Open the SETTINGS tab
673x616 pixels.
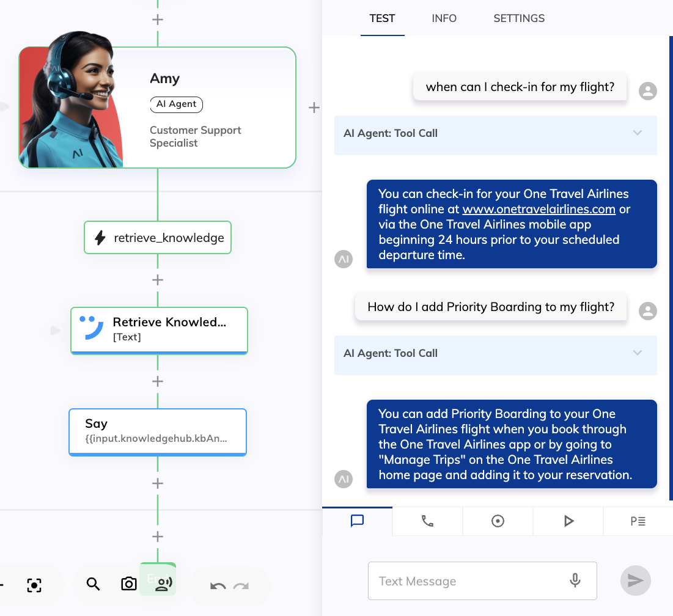tap(519, 18)
